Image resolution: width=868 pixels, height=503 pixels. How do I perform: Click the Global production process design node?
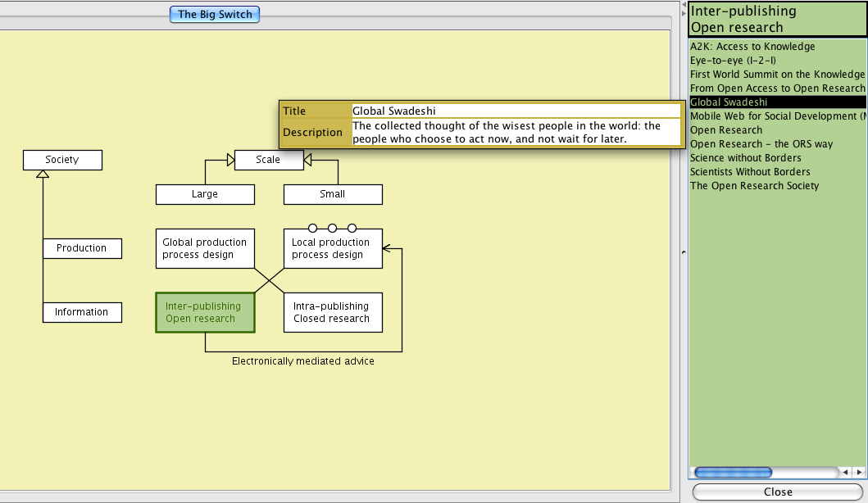[x=205, y=248]
